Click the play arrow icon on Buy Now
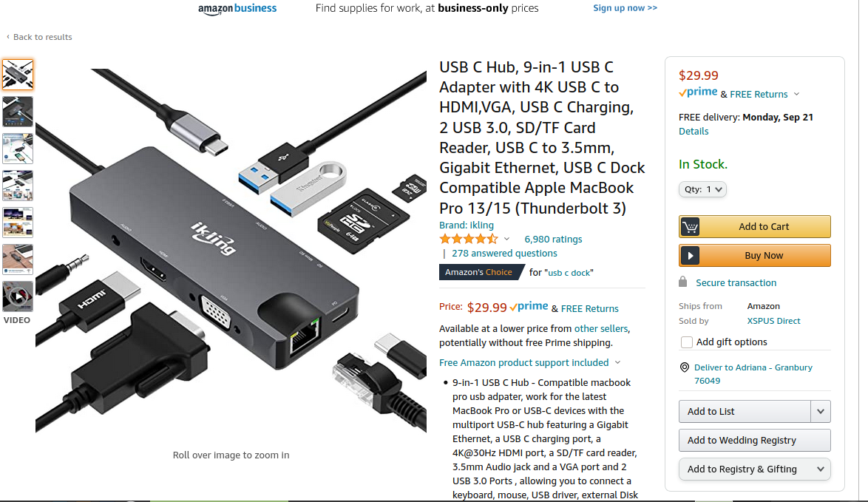This screenshot has width=868, height=502. tap(690, 256)
